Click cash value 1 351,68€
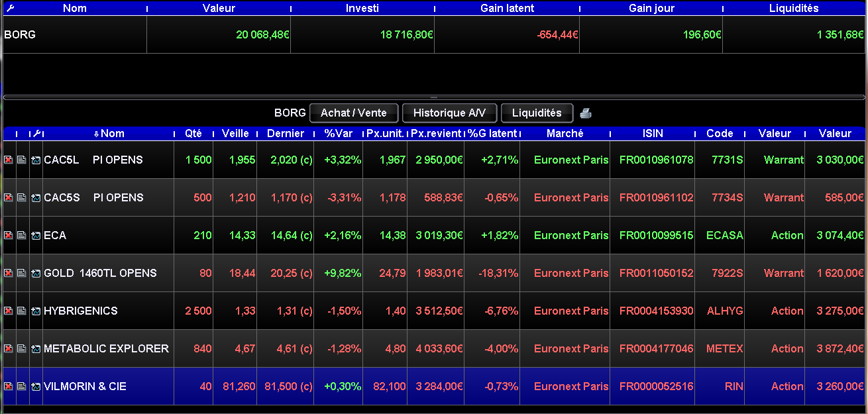The height and width of the screenshot is (414, 868). click(x=839, y=34)
